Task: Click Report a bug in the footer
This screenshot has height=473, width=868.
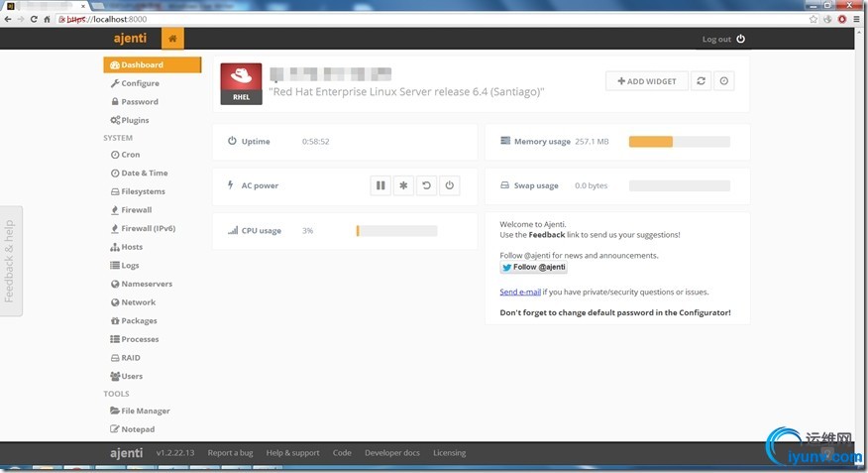Action: 230,452
